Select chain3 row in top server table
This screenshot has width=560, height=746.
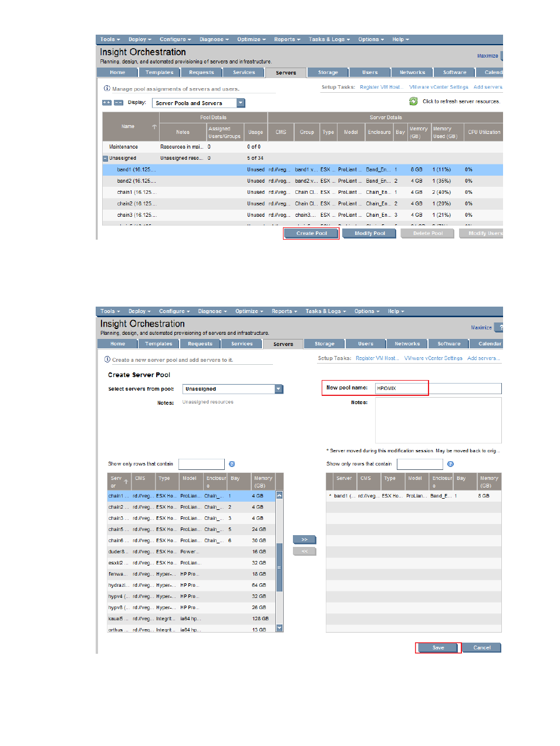tap(303, 215)
